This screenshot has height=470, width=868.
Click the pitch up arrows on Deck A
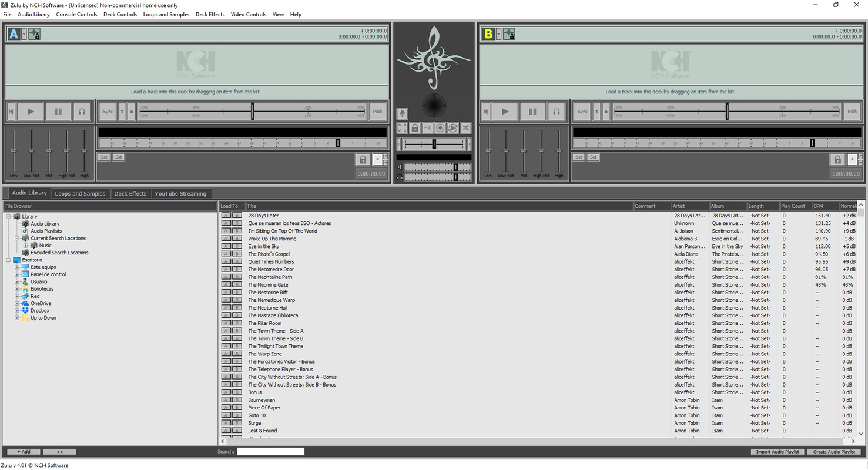click(132, 111)
